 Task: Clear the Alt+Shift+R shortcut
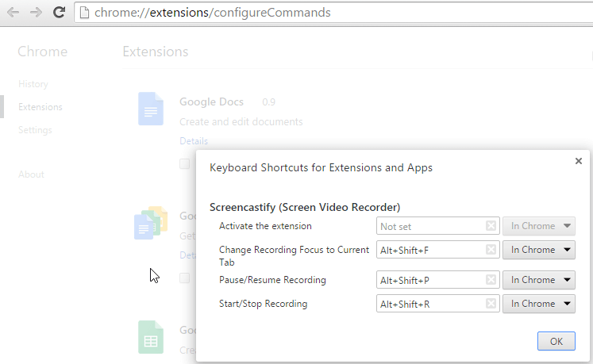click(491, 304)
